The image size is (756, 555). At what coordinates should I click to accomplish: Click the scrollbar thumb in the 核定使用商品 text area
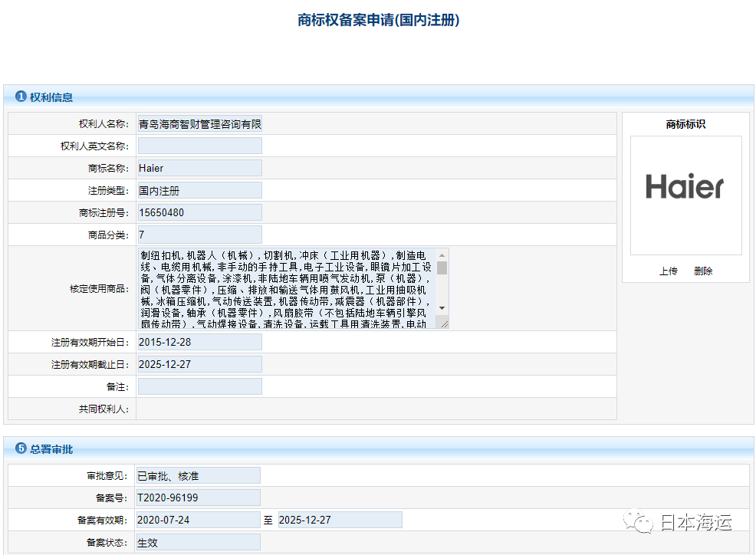click(x=442, y=268)
